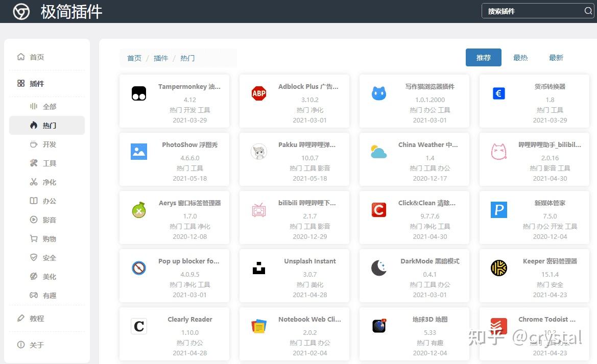Click the 地球3D 地图 globe icon
The height and width of the screenshot is (364, 597).
pyautogui.click(x=379, y=326)
